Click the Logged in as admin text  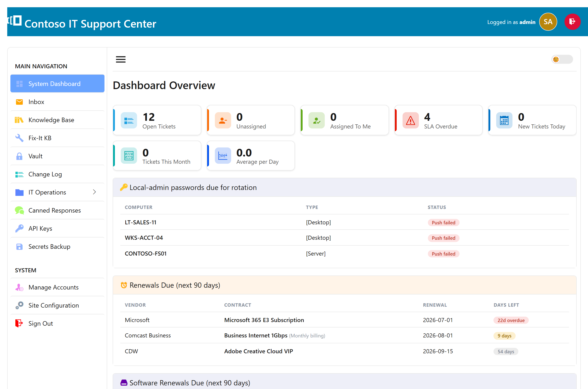click(x=511, y=22)
